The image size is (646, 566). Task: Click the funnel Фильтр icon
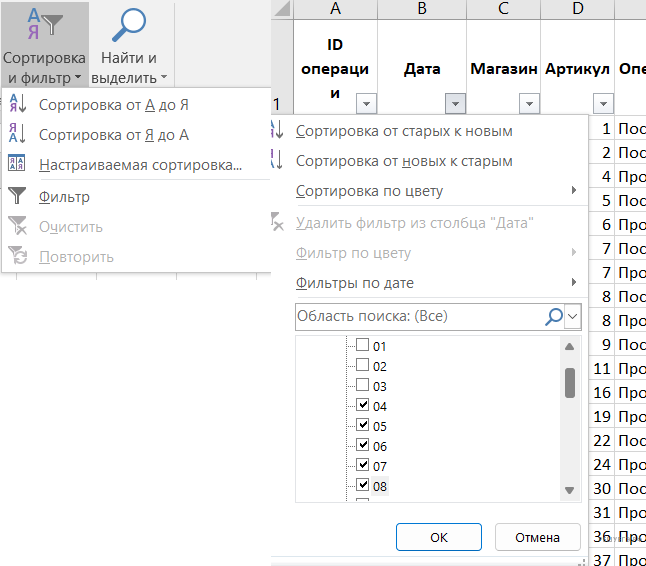(x=17, y=197)
